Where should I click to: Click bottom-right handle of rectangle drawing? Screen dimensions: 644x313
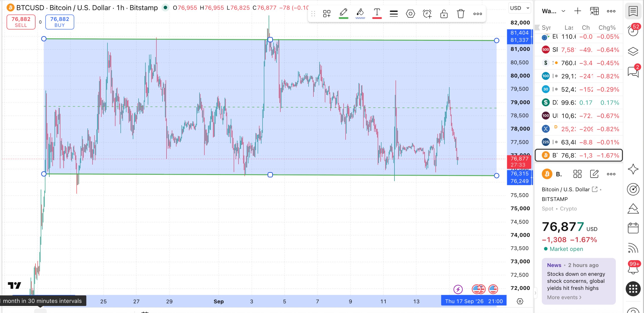497,176
